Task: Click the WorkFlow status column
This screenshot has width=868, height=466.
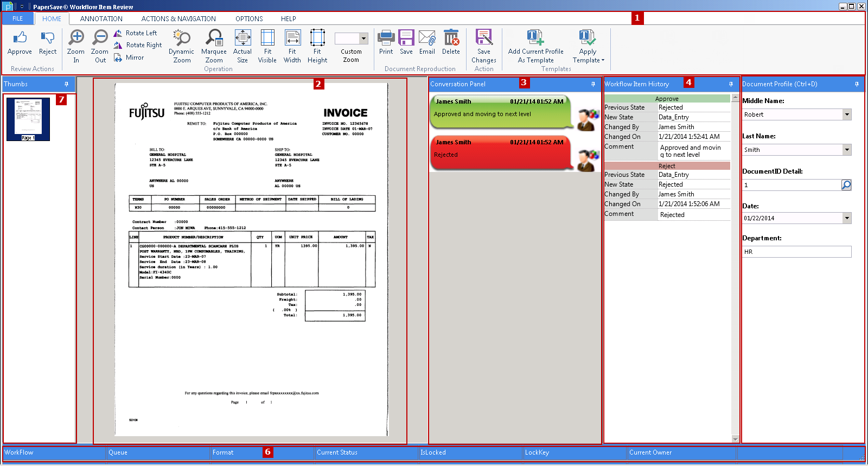Action: click(54, 452)
